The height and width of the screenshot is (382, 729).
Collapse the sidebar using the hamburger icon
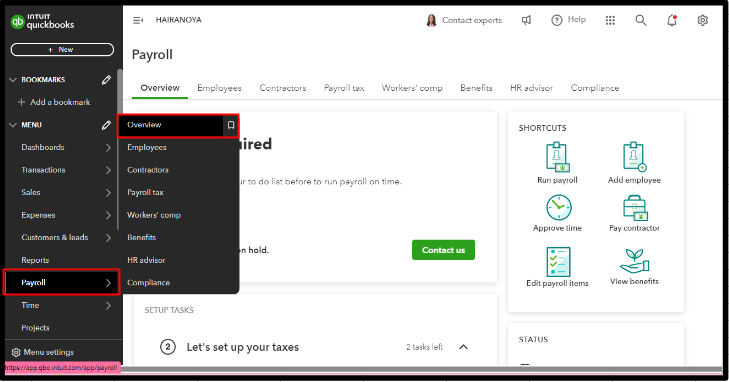tap(138, 20)
